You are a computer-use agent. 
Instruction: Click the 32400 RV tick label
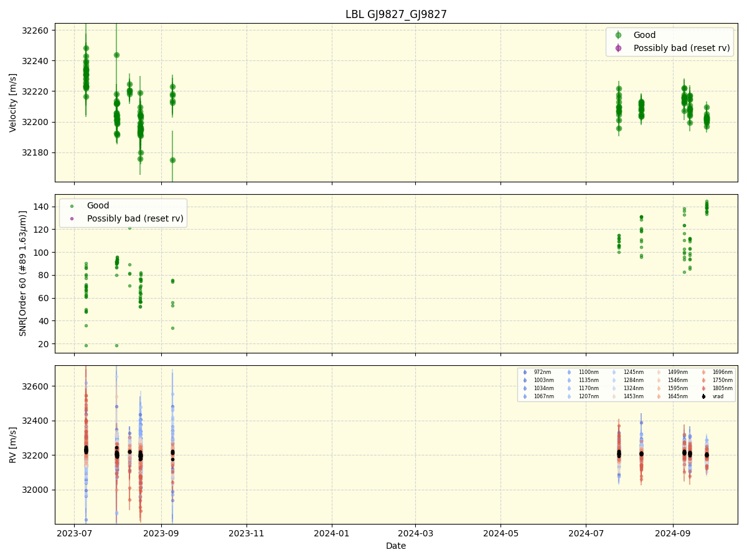coord(36,421)
